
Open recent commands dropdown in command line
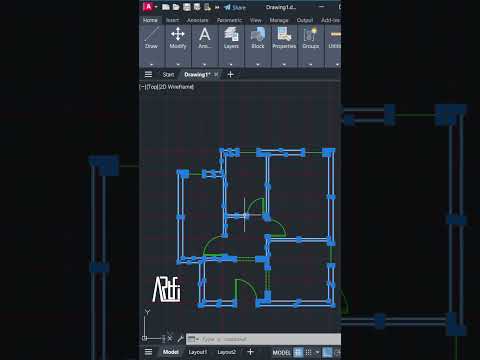point(193,339)
